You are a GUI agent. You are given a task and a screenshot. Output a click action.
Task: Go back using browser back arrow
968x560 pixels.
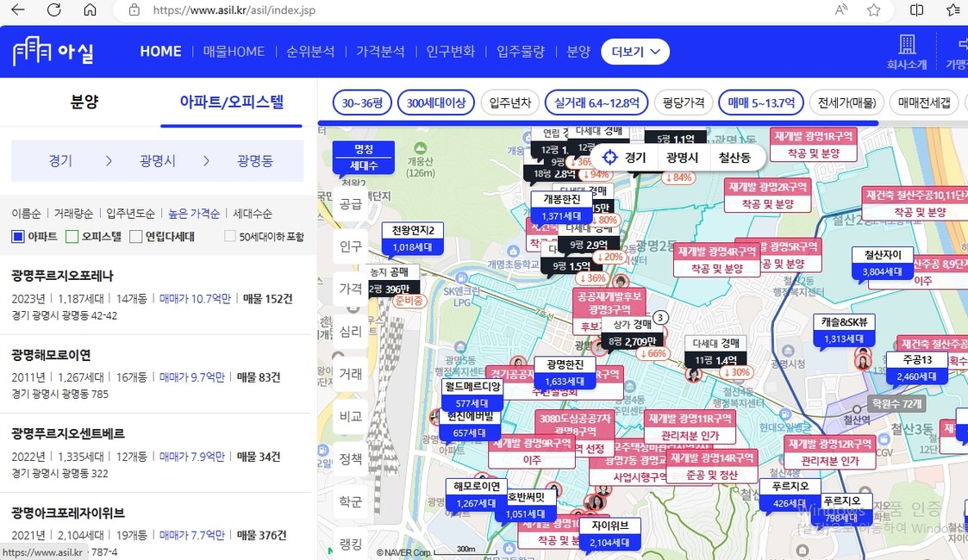[x=18, y=9]
